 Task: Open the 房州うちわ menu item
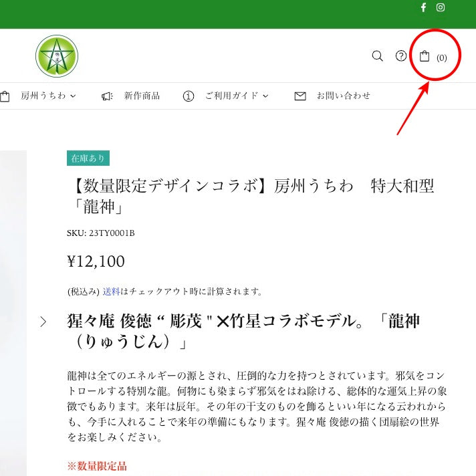(x=43, y=96)
